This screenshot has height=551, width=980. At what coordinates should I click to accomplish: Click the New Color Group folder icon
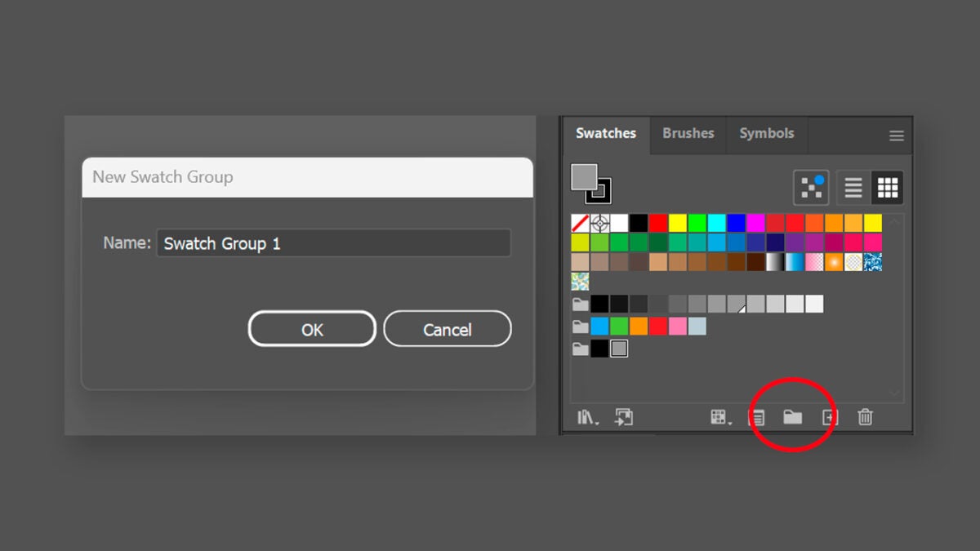792,417
